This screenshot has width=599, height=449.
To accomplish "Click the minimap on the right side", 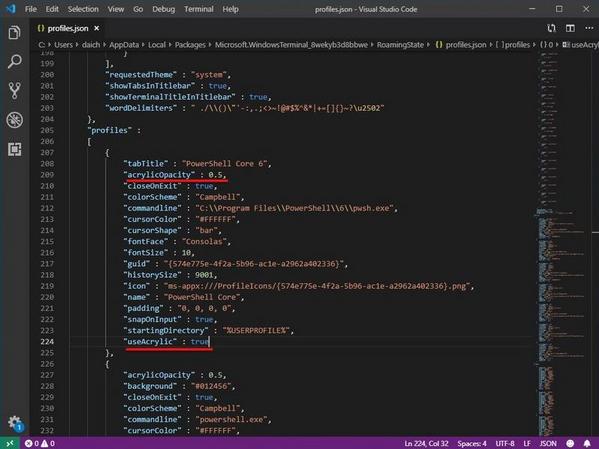I will tap(562, 245).
